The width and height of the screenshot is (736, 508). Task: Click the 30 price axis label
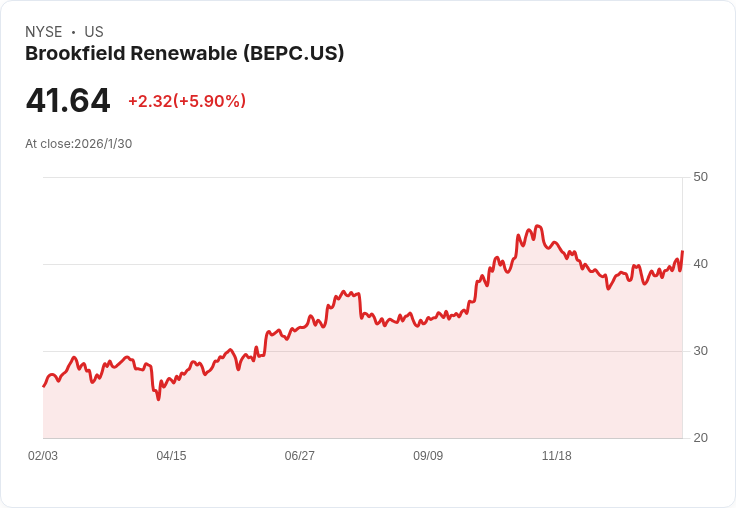click(700, 351)
